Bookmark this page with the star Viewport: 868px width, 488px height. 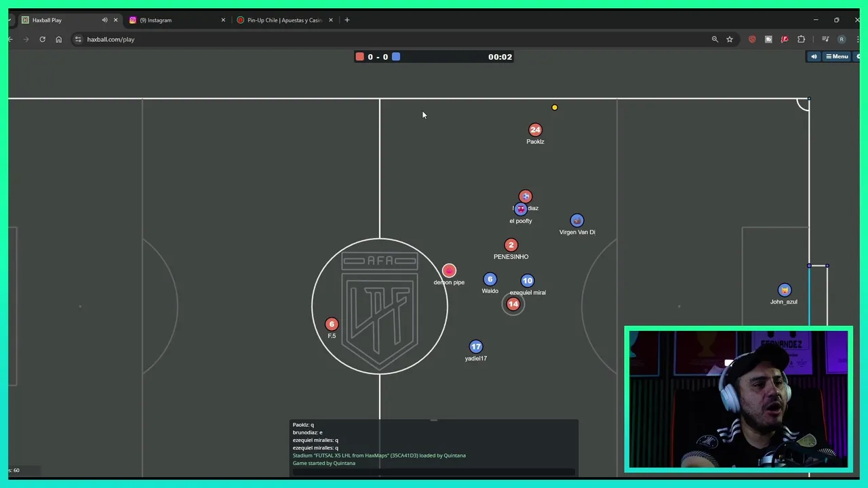point(730,39)
